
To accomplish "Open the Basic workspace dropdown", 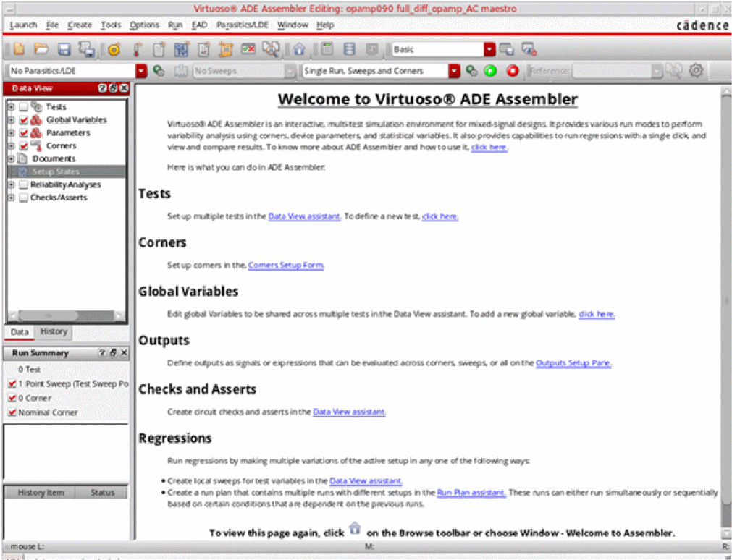I will (x=489, y=49).
